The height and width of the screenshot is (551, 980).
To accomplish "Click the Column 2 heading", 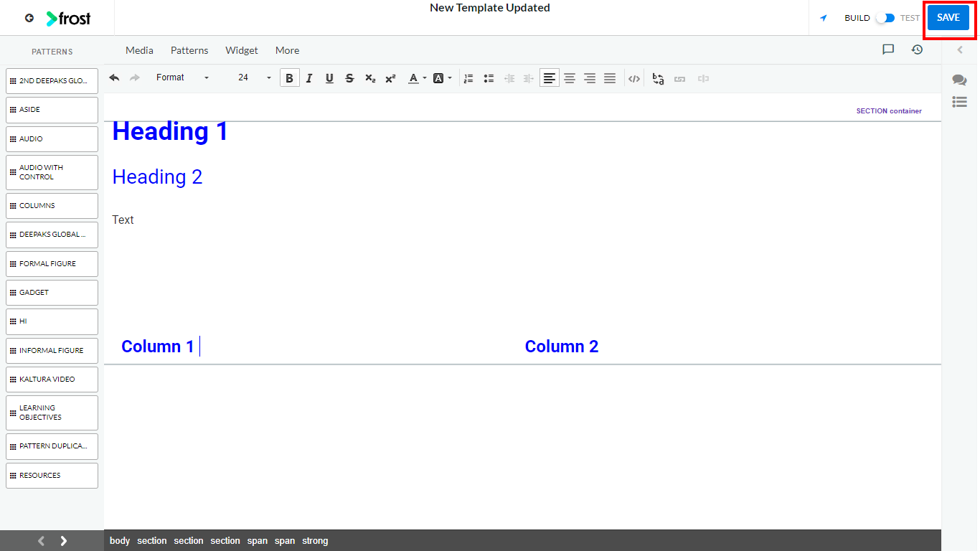I will pos(562,347).
